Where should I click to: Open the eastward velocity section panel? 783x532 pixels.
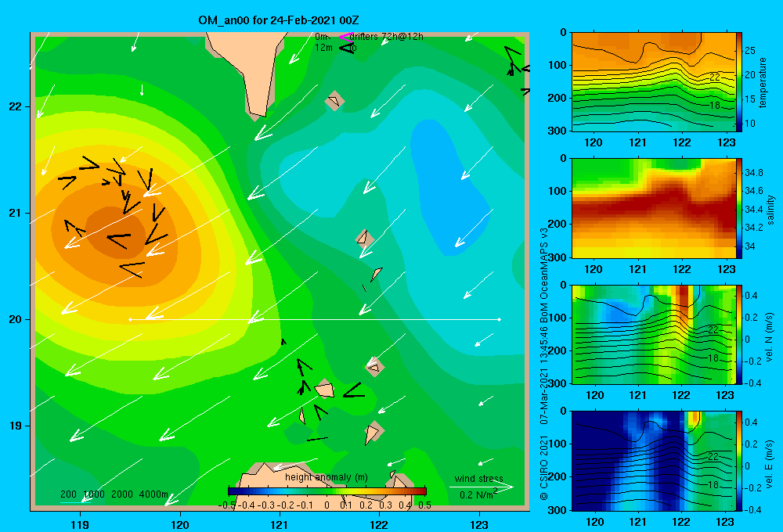pos(654,461)
